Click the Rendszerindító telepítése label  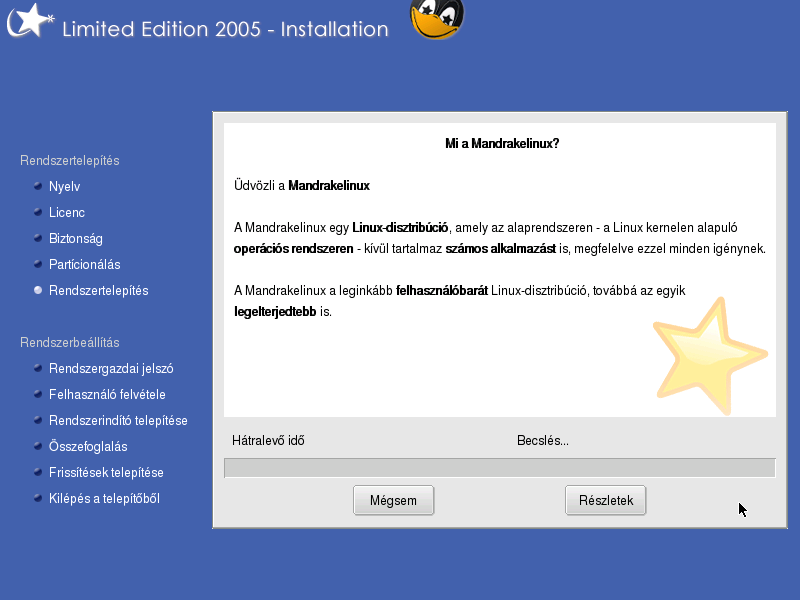118,420
